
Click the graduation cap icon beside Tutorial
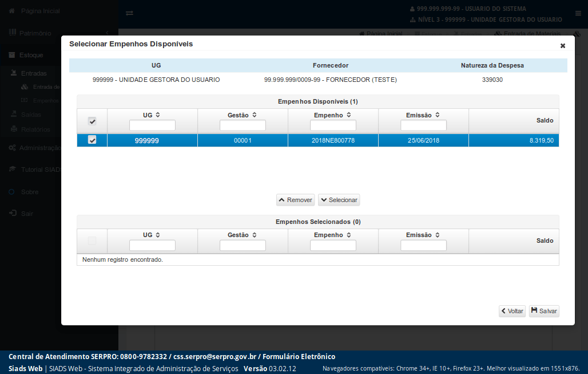click(x=13, y=170)
